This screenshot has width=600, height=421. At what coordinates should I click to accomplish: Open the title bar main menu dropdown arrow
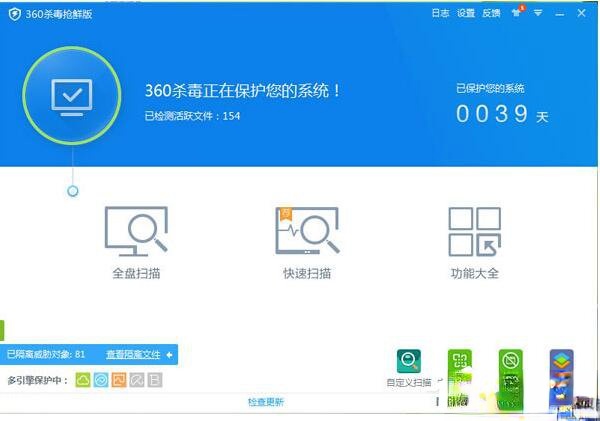538,13
